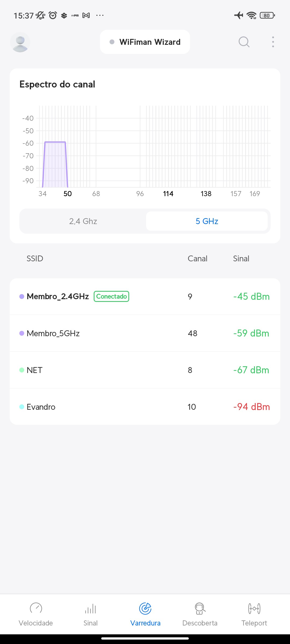Open the user profile avatar
The image size is (290, 644).
click(x=20, y=42)
